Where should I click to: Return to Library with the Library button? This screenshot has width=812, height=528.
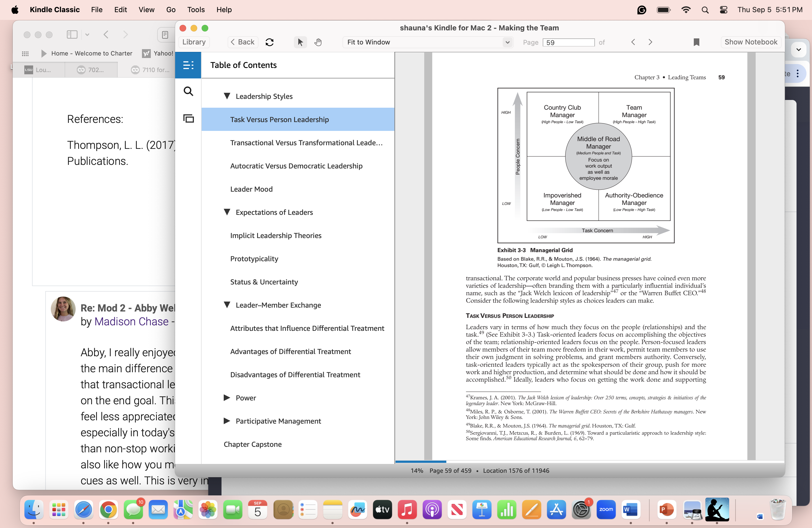pos(193,42)
